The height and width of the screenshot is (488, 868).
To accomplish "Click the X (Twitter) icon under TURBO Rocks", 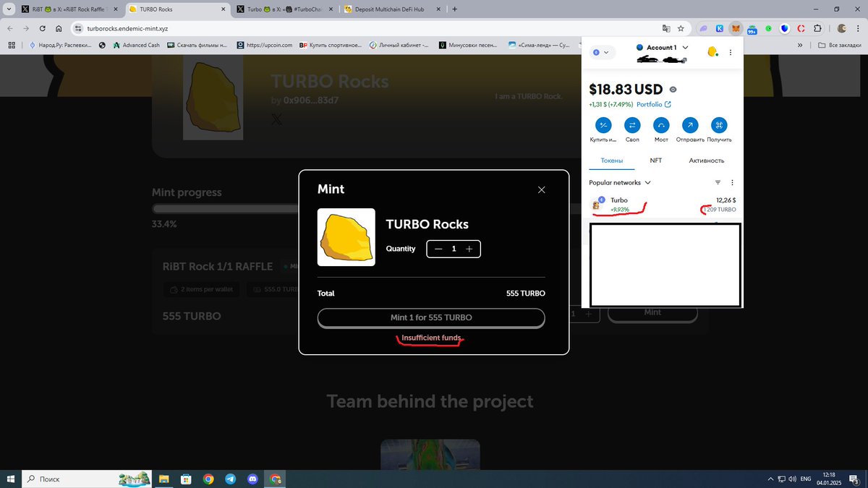I will [277, 119].
